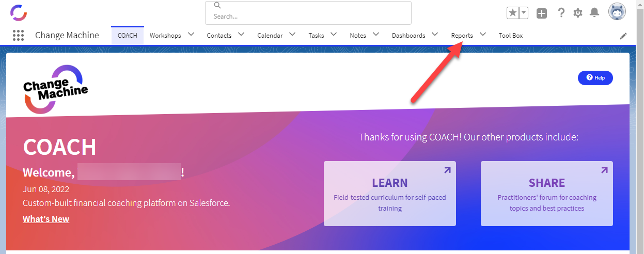Open the Tasks tab

tap(316, 36)
